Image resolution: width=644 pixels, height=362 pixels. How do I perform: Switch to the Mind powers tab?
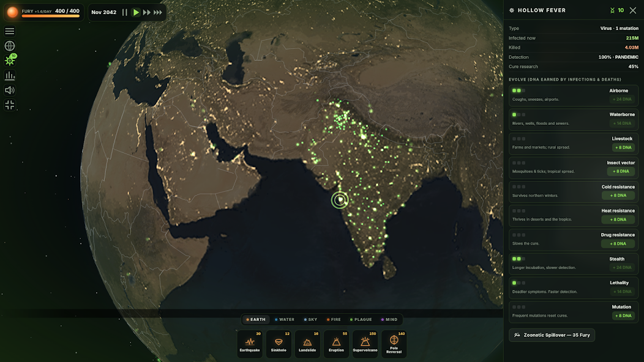[389, 319]
